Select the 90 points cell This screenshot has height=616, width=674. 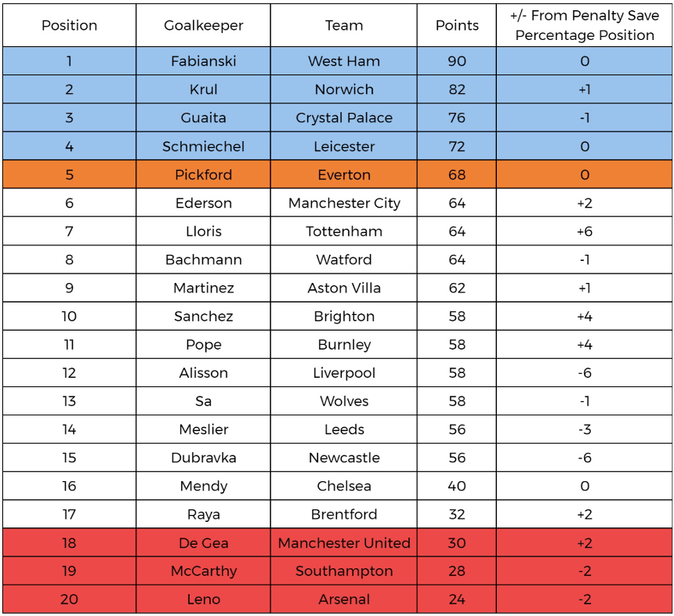(x=457, y=61)
